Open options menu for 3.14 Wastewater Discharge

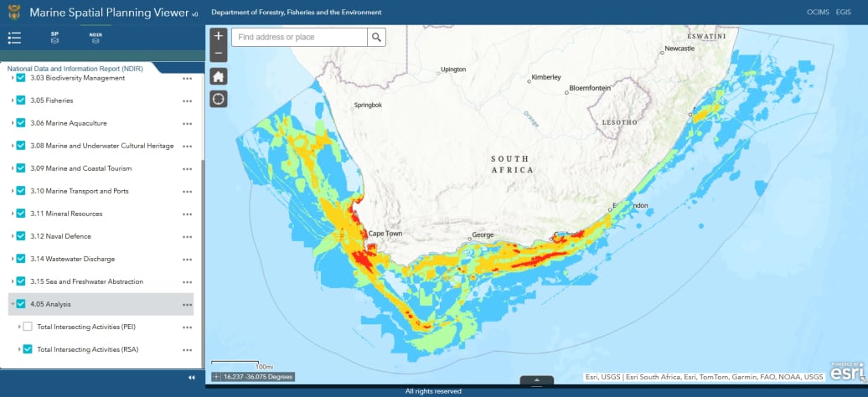coord(187,259)
